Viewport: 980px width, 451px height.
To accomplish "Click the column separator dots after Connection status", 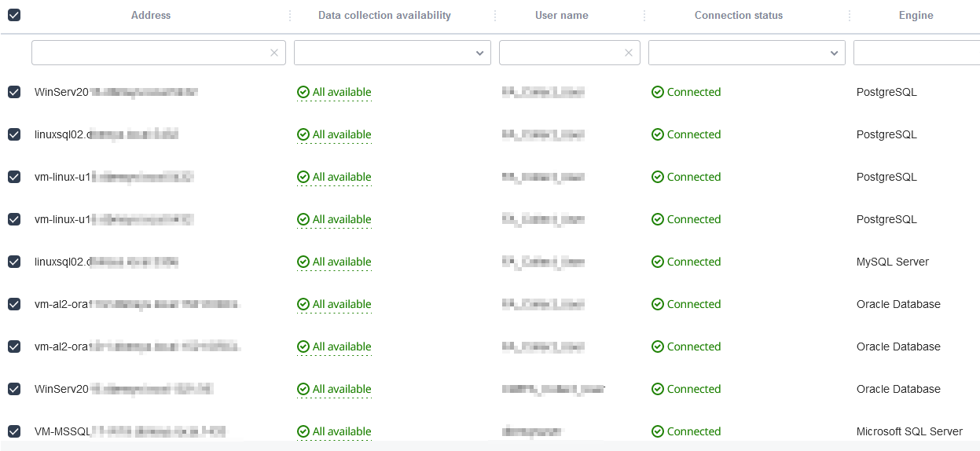I will click(x=849, y=16).
